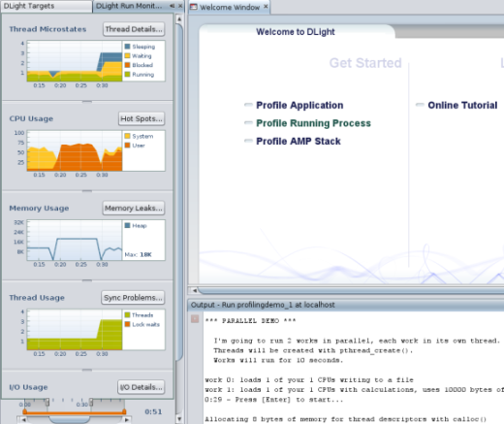Click the Get Started heading
This screenshot has width=504, height=424.
point(365,63)
